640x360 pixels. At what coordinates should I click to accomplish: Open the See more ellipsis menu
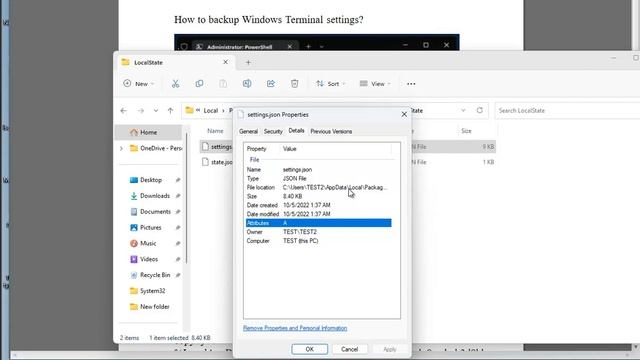pos(411,84)
